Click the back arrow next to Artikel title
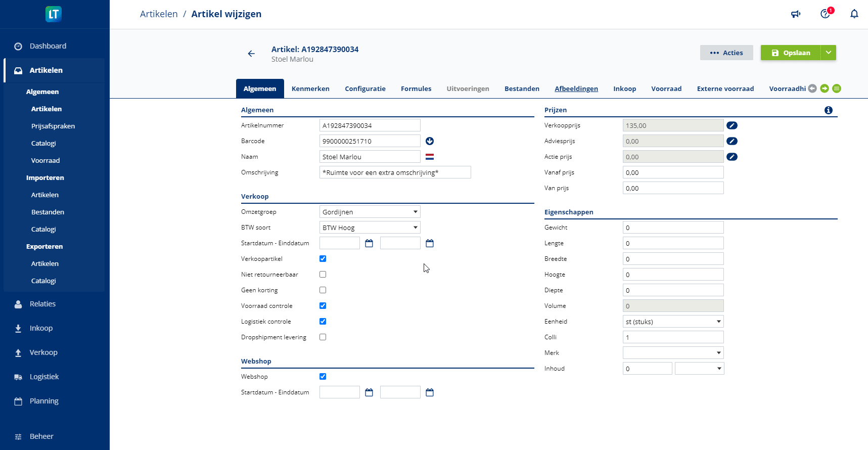Screen dimensions: 868x450 [251, 54]
